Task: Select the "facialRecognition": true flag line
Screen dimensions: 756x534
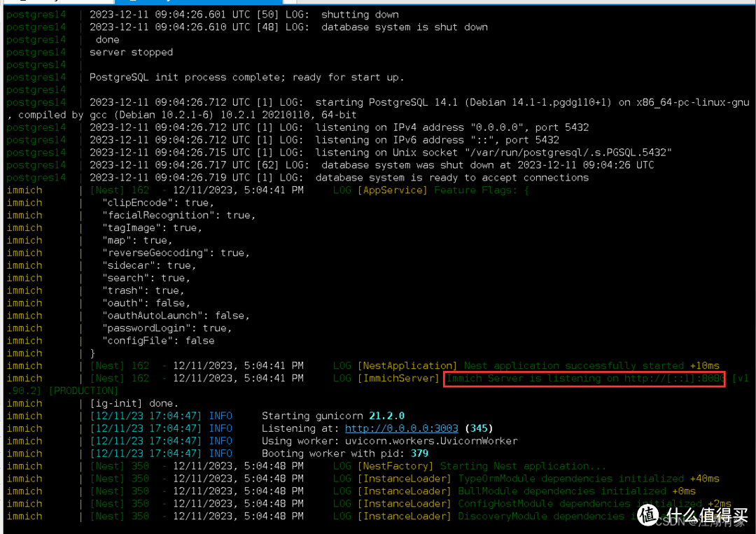Action: 178,215
